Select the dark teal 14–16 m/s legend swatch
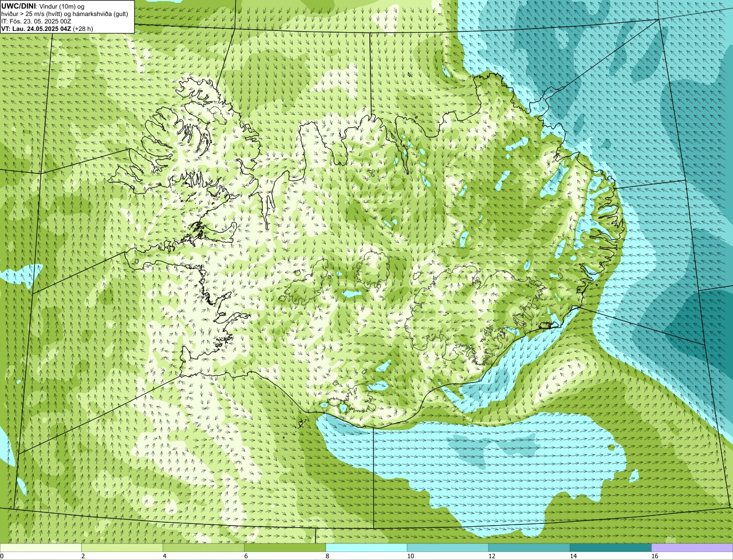The width and height of the screenshot is (733, 560). 611,548
